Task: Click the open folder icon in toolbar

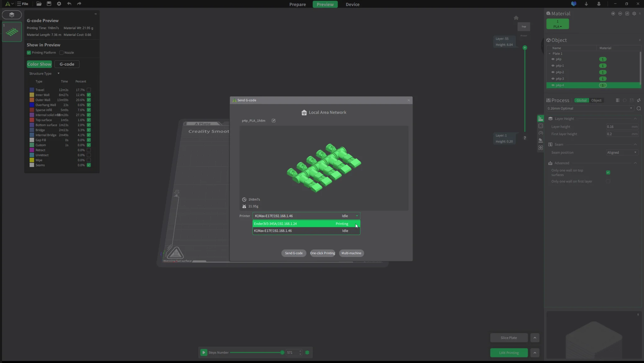Action: (39, 4)
